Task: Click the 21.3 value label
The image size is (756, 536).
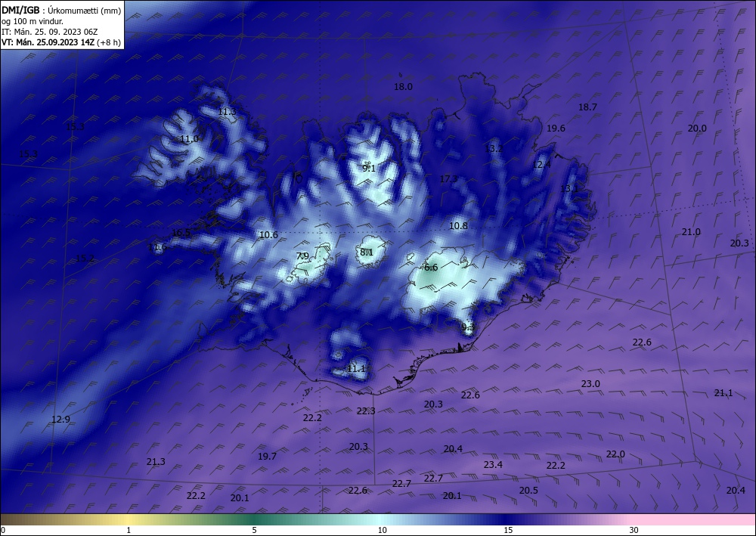Action: click(156, 462)
